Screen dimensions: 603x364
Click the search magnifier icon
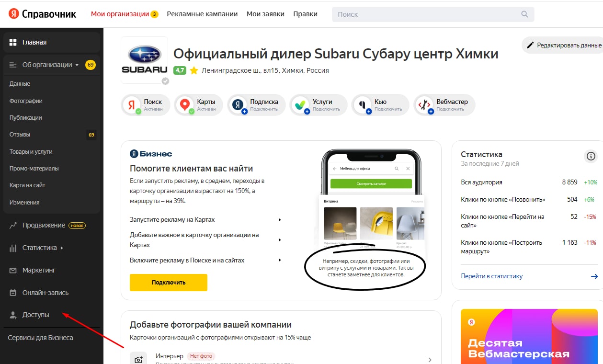tap(525, 14)
